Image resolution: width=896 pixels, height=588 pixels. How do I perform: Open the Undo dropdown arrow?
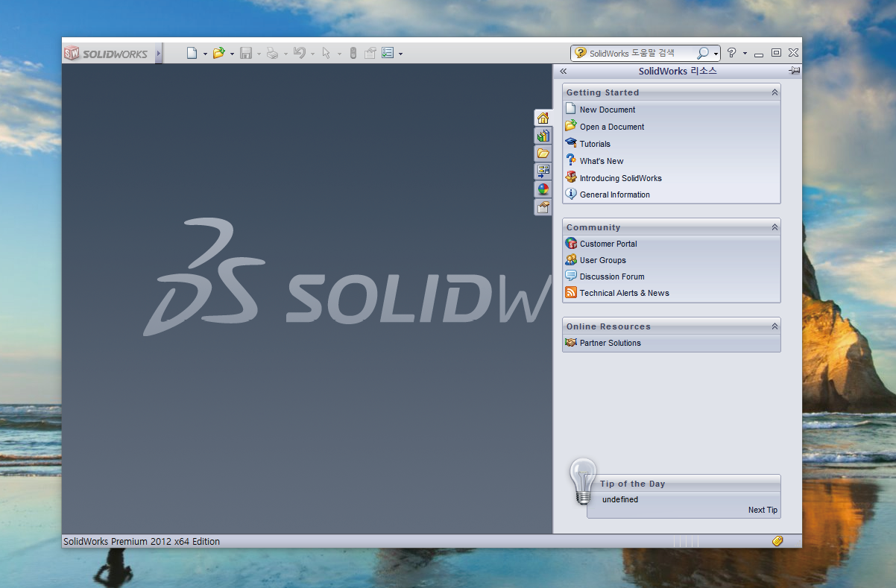[312, 54]
